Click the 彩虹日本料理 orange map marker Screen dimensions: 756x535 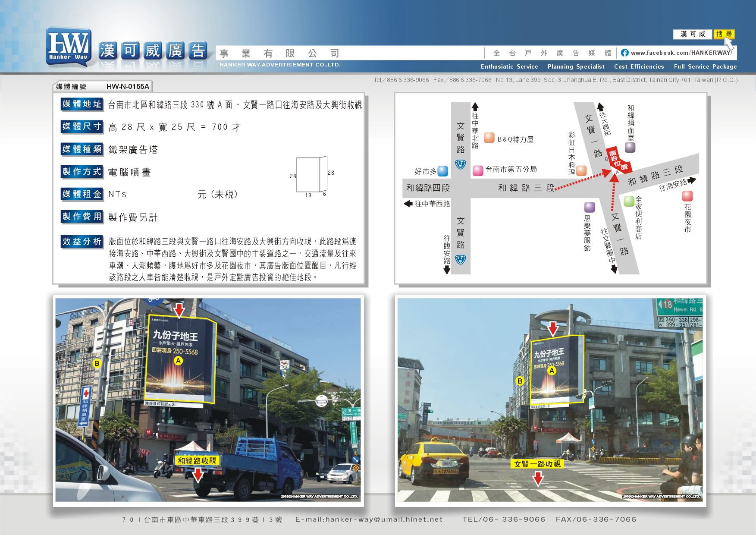[581, 170]
